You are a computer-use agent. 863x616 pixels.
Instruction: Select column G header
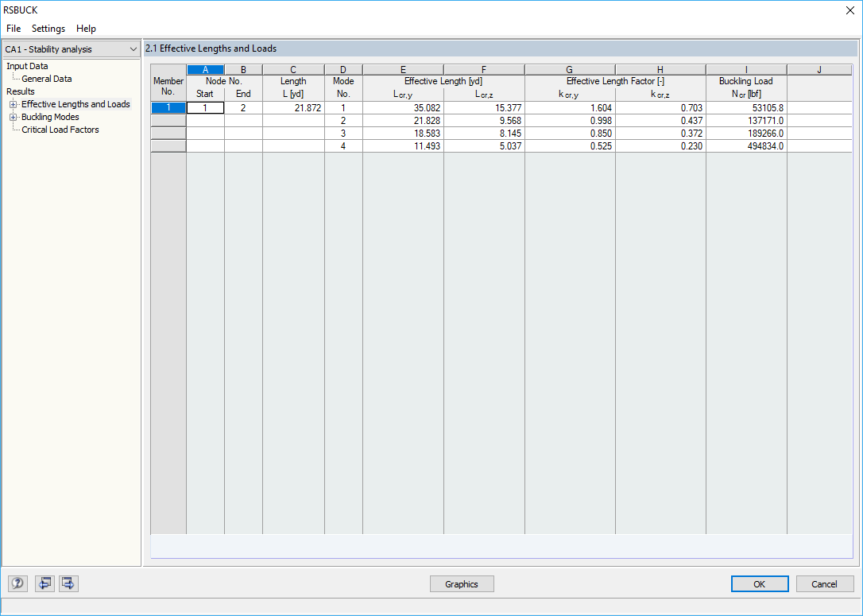(570, 69)
